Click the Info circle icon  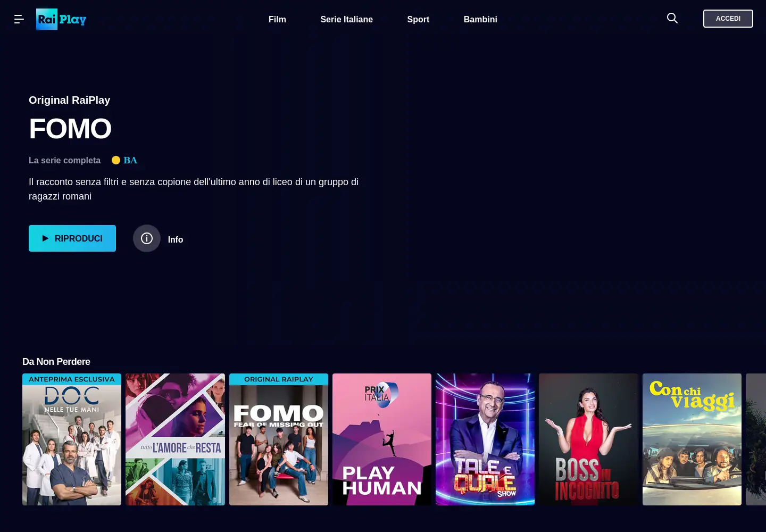tap(147, 238)
